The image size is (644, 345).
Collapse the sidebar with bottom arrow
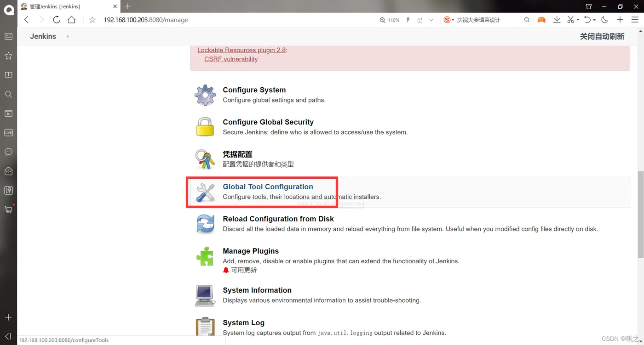pos(8,336)
